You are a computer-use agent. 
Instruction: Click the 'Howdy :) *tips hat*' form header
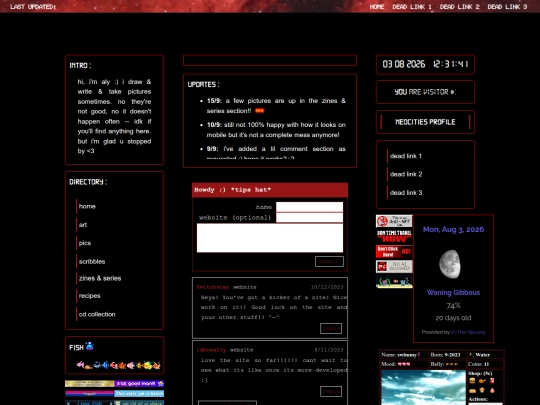coord(270,190)
